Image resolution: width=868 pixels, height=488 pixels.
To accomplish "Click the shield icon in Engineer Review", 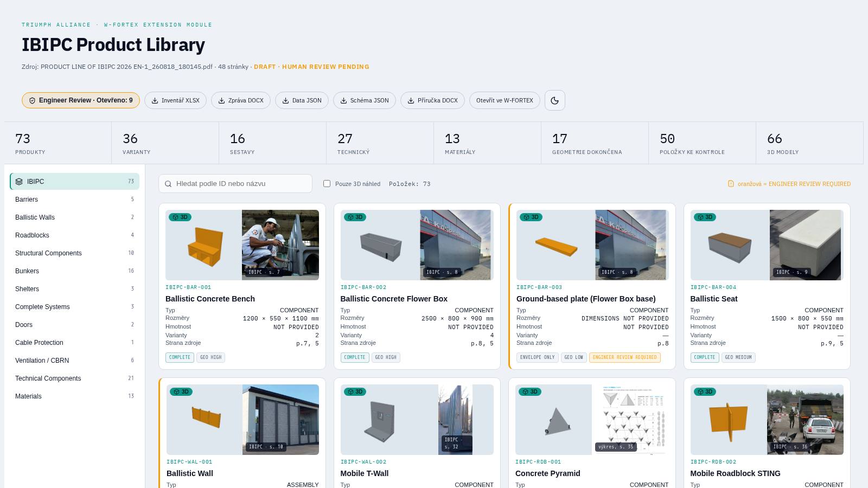I will click(x=32, y=100).
